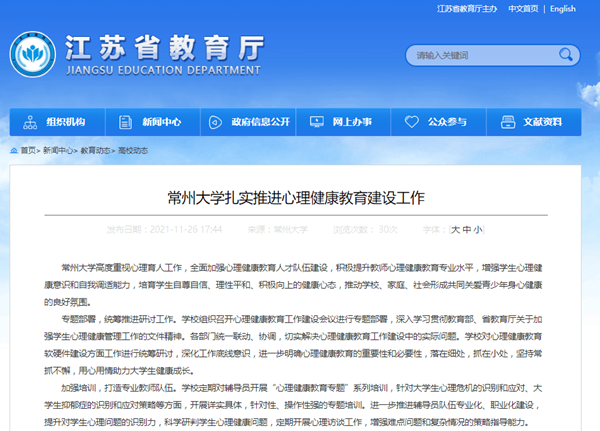Image resolution: width=600 pixels, height=431 pixels.
Task: Open 教育动态 breadcrumb link
Action: [x=97, y=150]
